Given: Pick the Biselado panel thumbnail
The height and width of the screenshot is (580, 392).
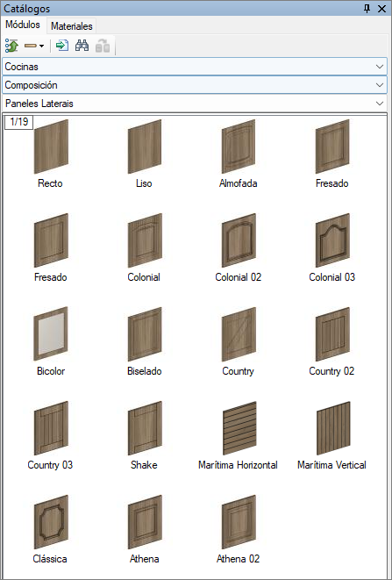Looking at the screenshot, I should coord(145,334).
